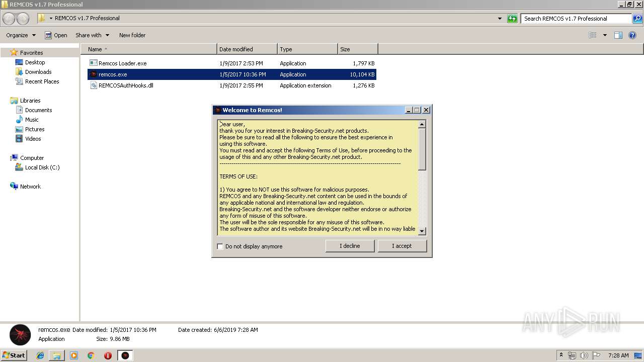Open the Pictures library
The width and height of the screenshot is (644, 362).
tap(35, 129)
